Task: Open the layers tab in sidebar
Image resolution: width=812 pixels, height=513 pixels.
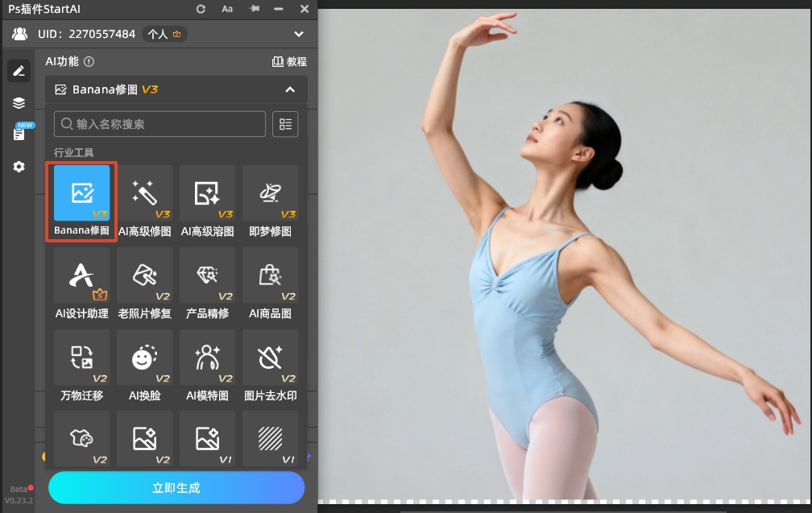Action: [x=19, y=102]
